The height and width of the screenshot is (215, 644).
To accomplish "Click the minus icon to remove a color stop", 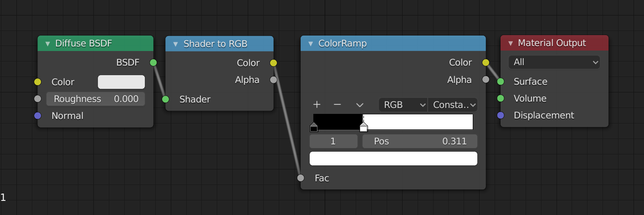I will (337, 105).
